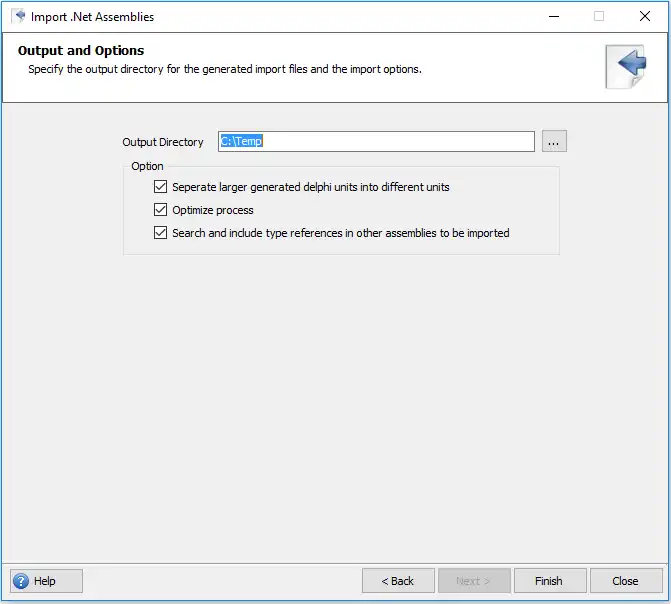The height and width of the screenshot is (604, 671).
Task: Minimize the Import .Net Assemblies window
Action: coord(554,16)
